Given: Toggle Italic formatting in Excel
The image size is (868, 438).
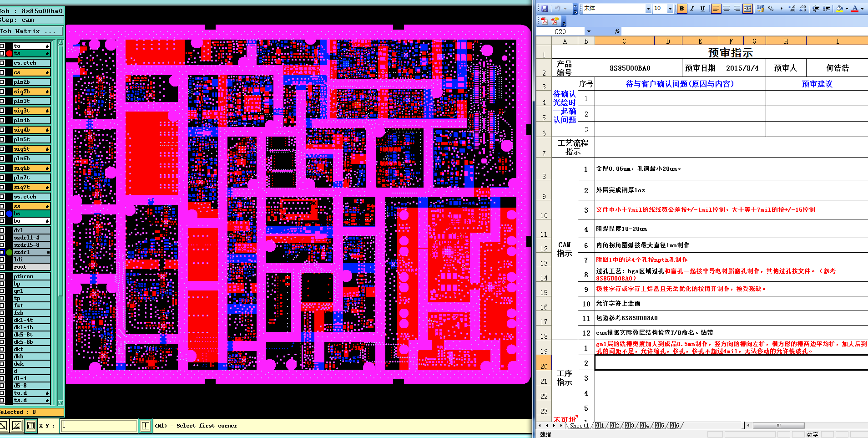Looking at the screenshot, I should [x=692, y=9].
